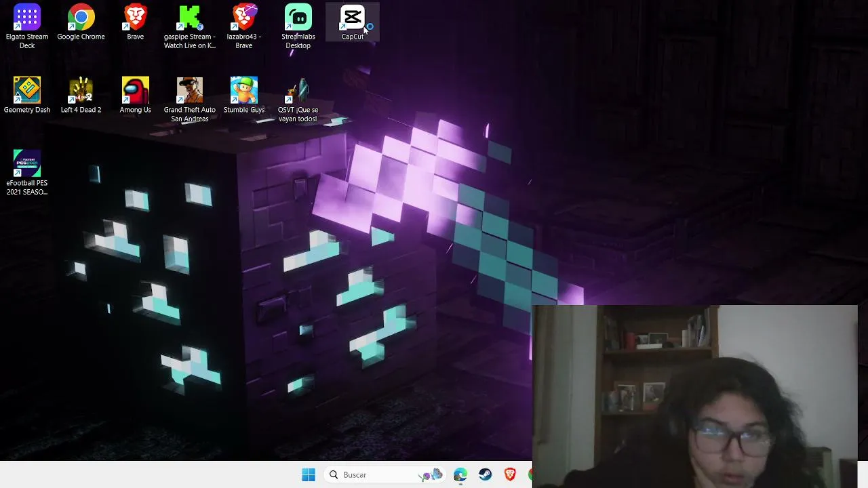Open Steam from the taskbar

click(x=485, y=475)
